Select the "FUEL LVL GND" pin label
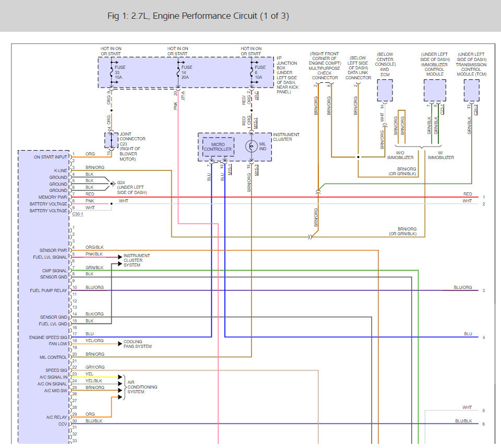Screen dimensions: 501x448 [53, 324]
